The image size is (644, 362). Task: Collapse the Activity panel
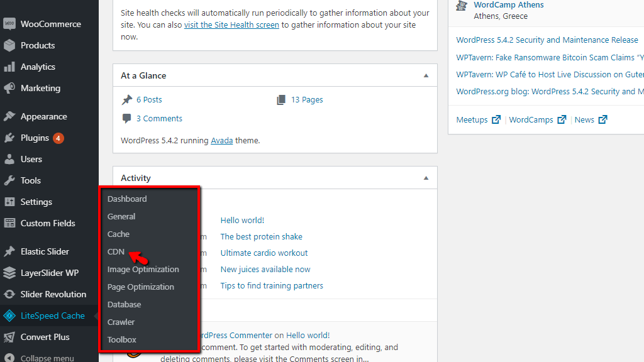coord(426,178)
